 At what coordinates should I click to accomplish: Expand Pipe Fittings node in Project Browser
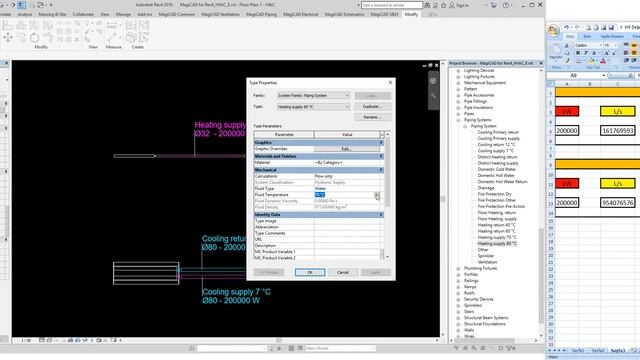pyautogui.click(x=458, y=101)
